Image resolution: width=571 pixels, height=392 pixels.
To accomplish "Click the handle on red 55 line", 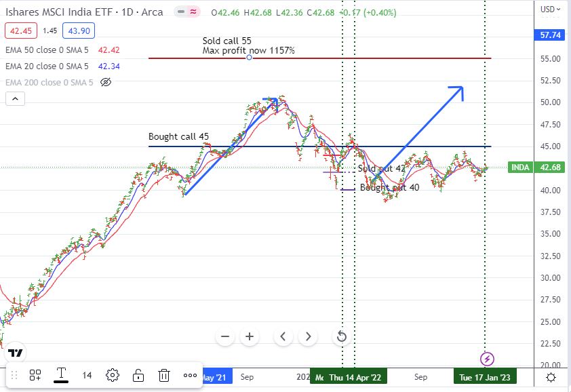I will (x=249, y=58).
